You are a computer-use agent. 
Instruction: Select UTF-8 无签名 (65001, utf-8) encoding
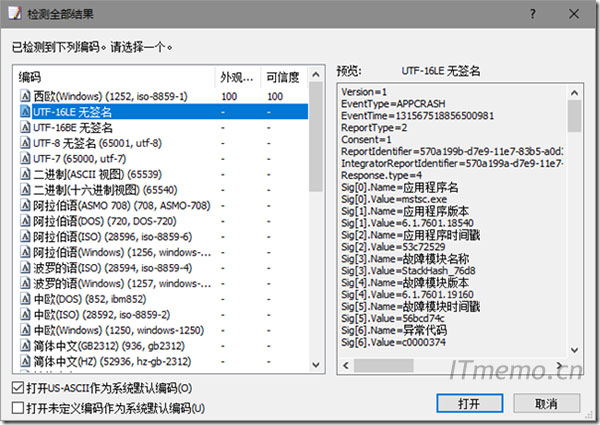[97, 143]
